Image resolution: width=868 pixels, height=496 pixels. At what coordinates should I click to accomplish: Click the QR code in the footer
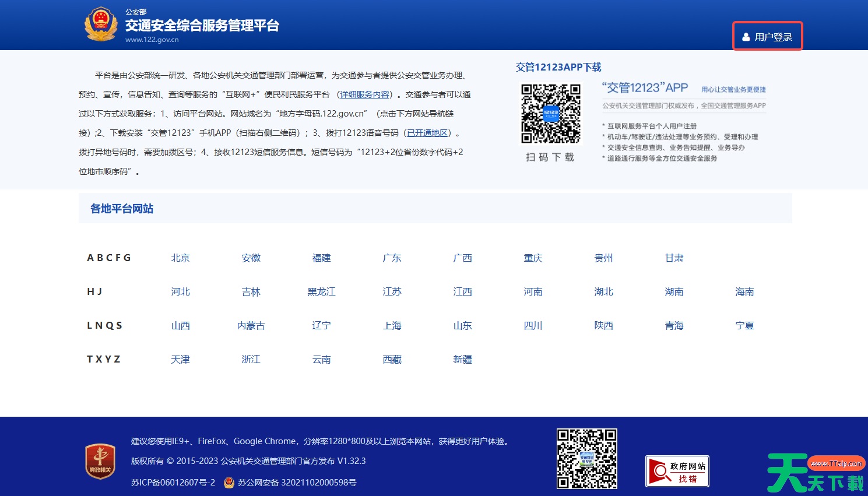586,459
